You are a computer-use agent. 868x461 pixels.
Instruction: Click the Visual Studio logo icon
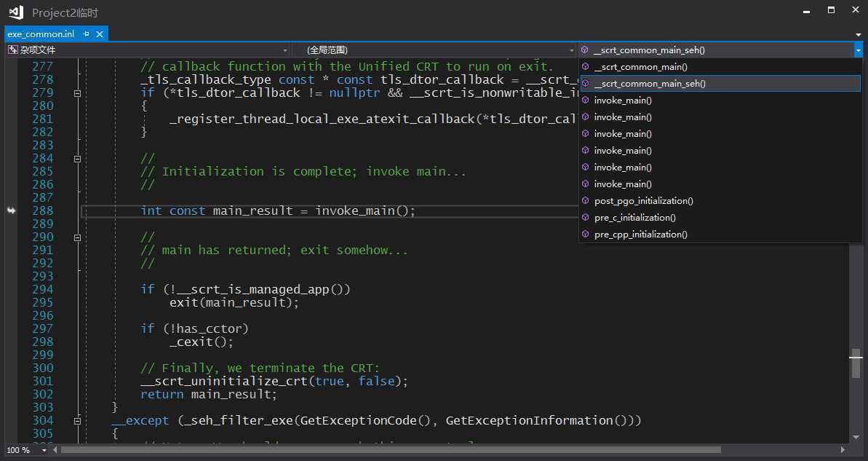pos(16,12)
